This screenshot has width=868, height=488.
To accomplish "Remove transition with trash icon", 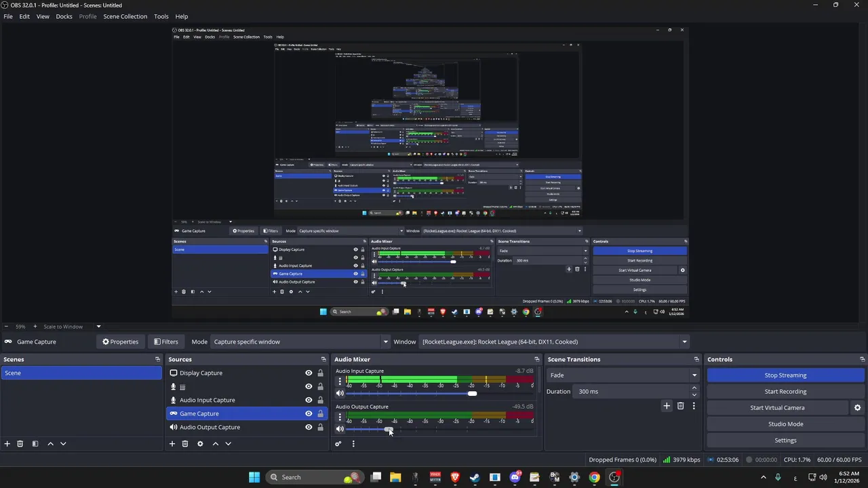I will pyautogui.click(x=681, y=406).
